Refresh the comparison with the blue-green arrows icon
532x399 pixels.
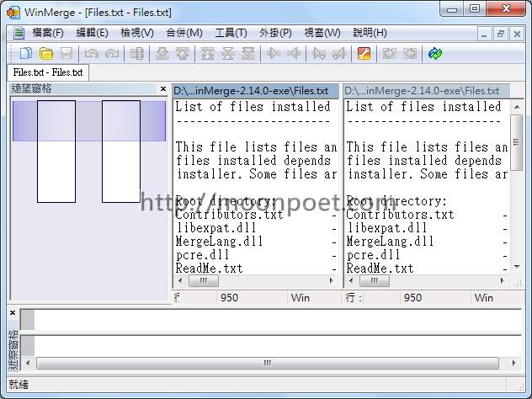(435, 54)
